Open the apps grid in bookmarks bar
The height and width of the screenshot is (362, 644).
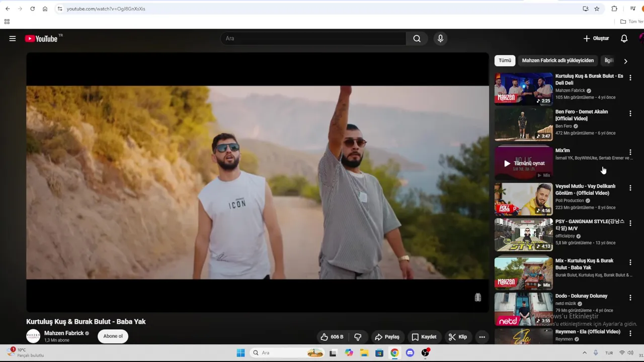[7, 22]
